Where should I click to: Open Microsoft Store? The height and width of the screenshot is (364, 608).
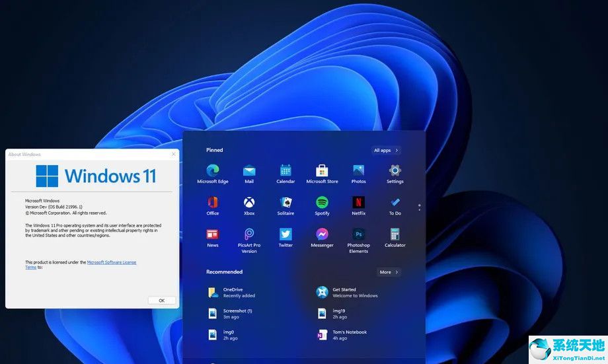point(322,174)
